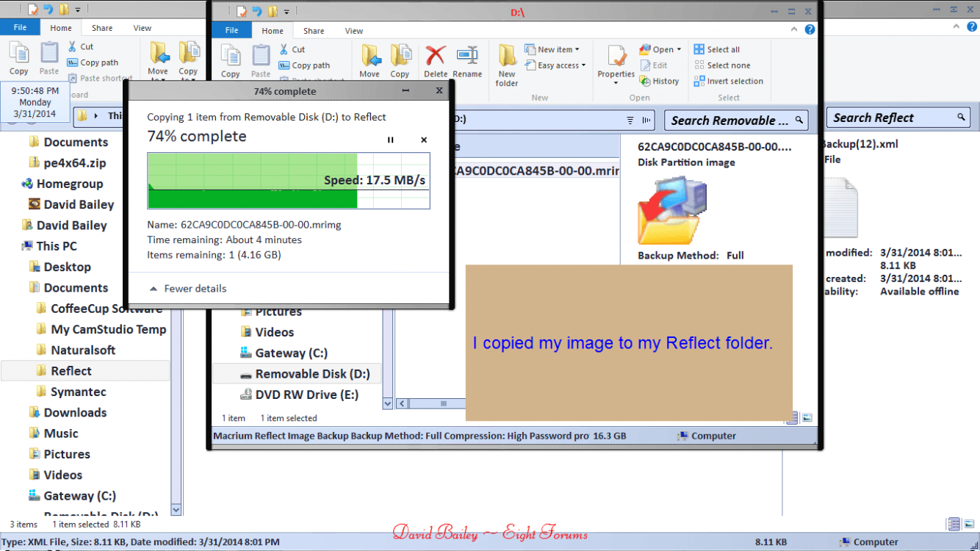Select the Home tab in D:\ window
Image resolution: width=980 pixels, height=551 pixels.
coord(273,31)
